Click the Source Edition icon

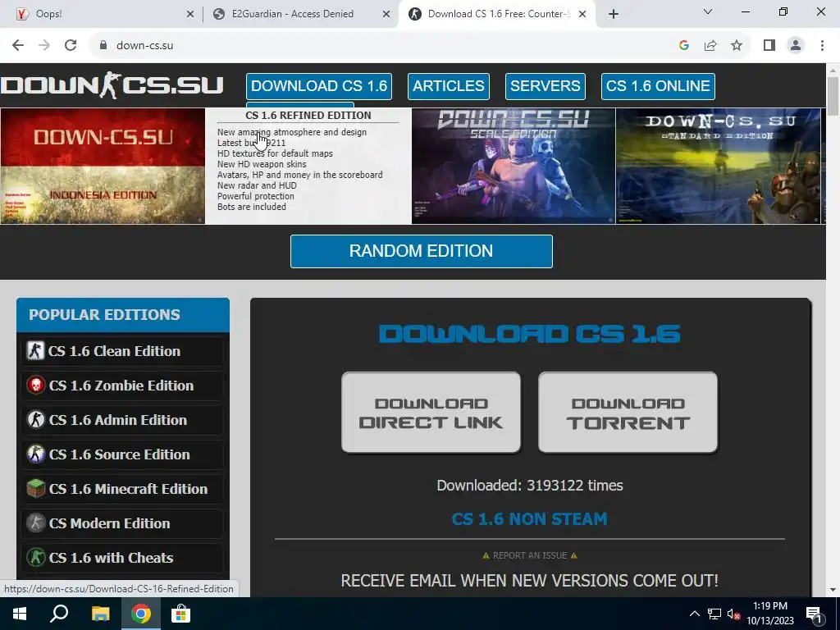click(x=36, y=454)
